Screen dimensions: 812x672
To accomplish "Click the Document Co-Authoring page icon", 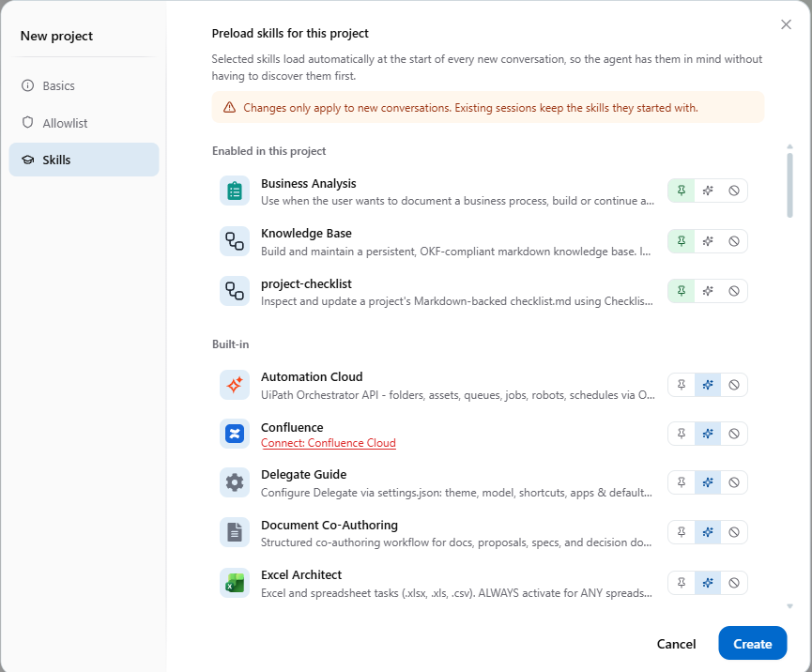I will pyautogui.click(x=235, y=532).
